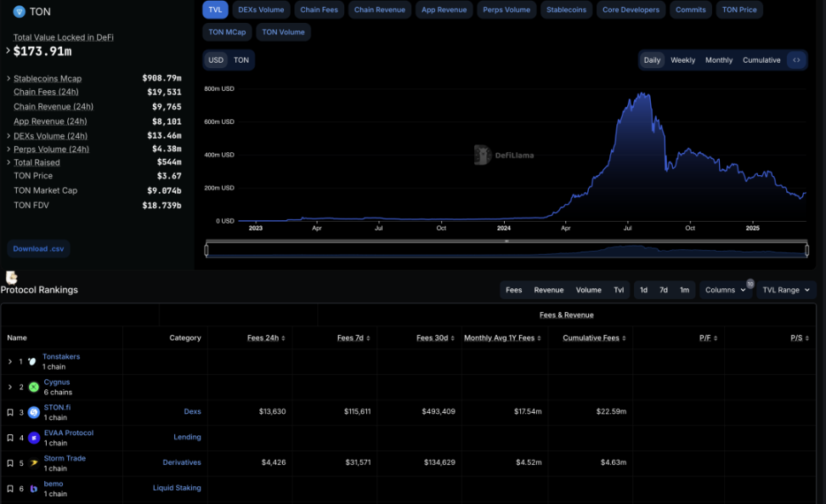Bookmark the Storm Trade row
The height and width of the screenshot is (504, 826).
click(10, 463)
